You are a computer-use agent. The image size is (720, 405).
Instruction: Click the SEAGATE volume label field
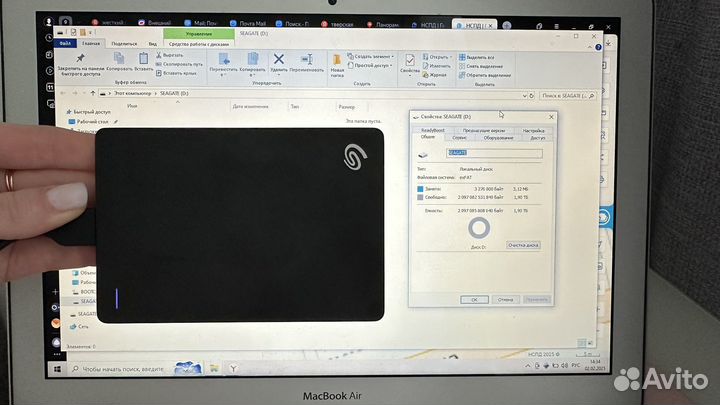(494, 153)
